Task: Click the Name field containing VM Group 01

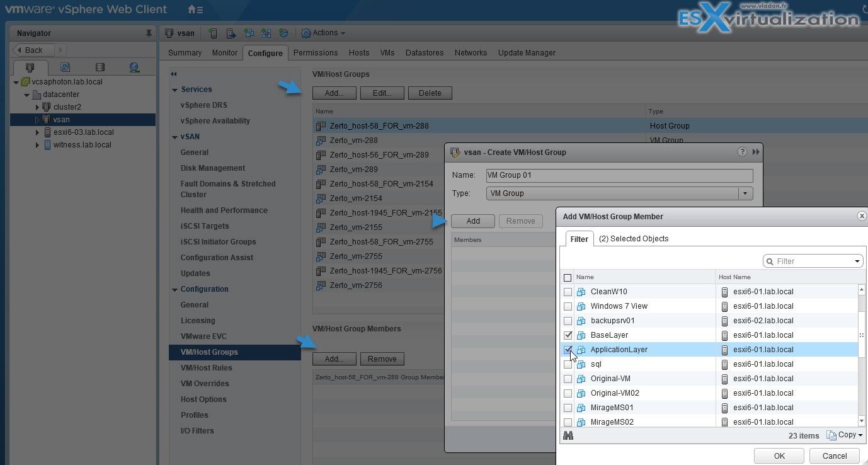Action: 619,176
